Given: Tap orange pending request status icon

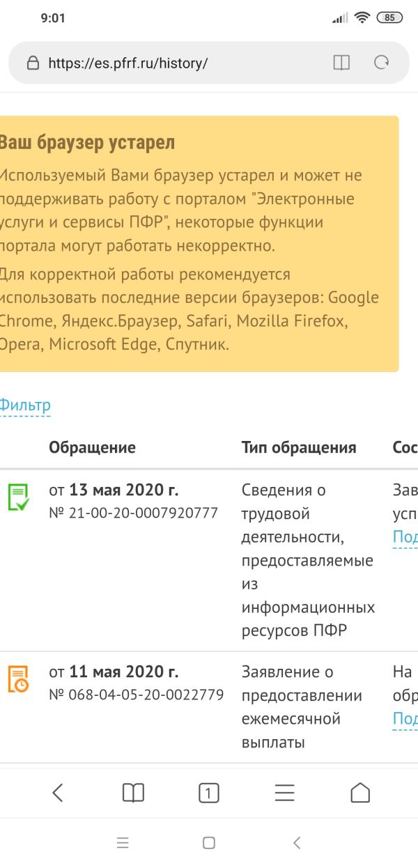Looking at the screenshot, I should tap(19, 679).
